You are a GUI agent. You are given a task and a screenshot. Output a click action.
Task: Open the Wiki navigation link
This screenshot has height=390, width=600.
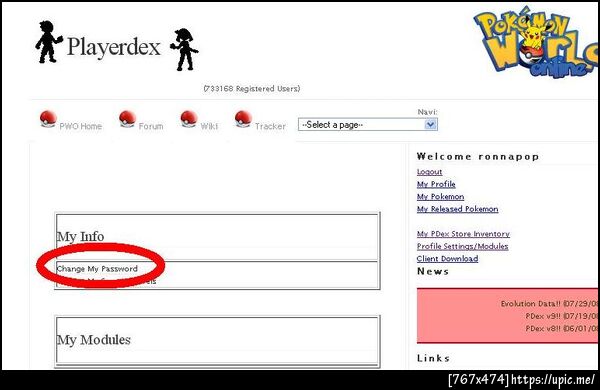coord(209,126)
